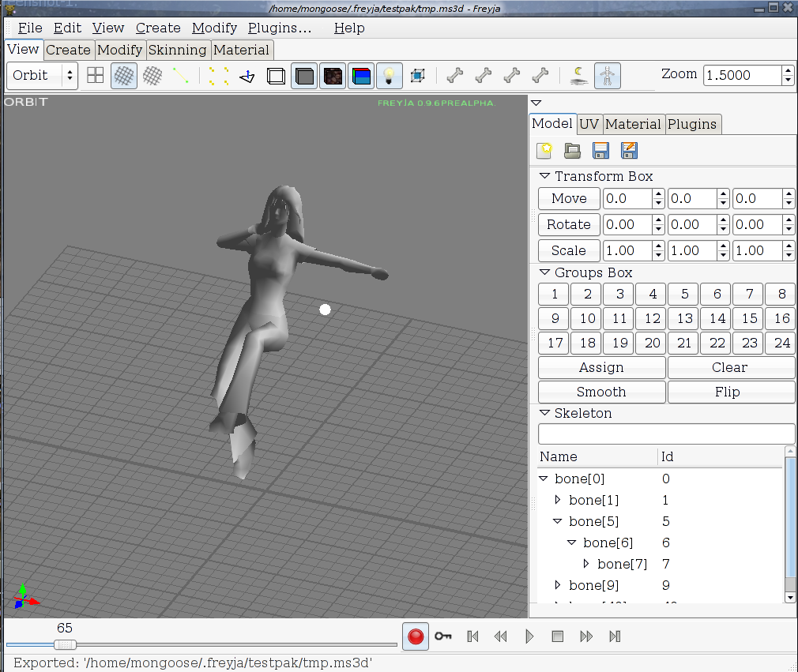This screenshot has width=798, height=672.
Task: Toggle the highlighted grid display button
Action: (x=124, y=76)
